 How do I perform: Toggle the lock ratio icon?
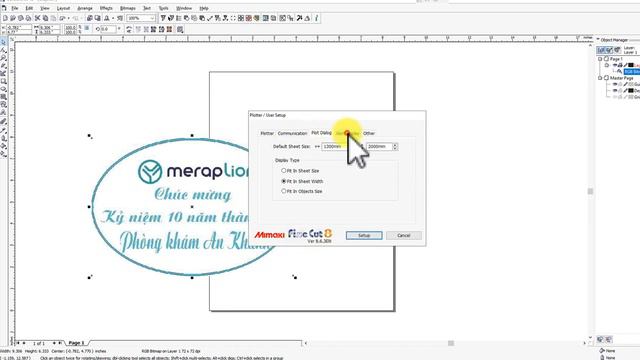tap(87, 28)
